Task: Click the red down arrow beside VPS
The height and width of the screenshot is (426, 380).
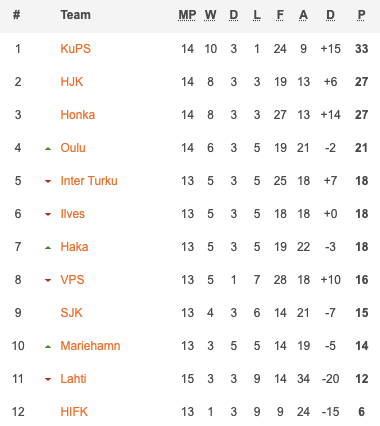Action: click(x=48, y=281)
